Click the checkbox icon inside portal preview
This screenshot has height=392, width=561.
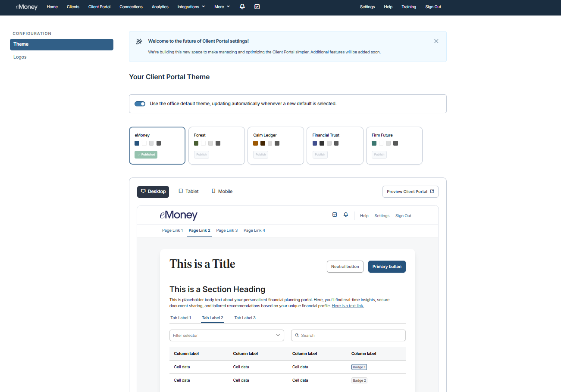pos(335,215)
